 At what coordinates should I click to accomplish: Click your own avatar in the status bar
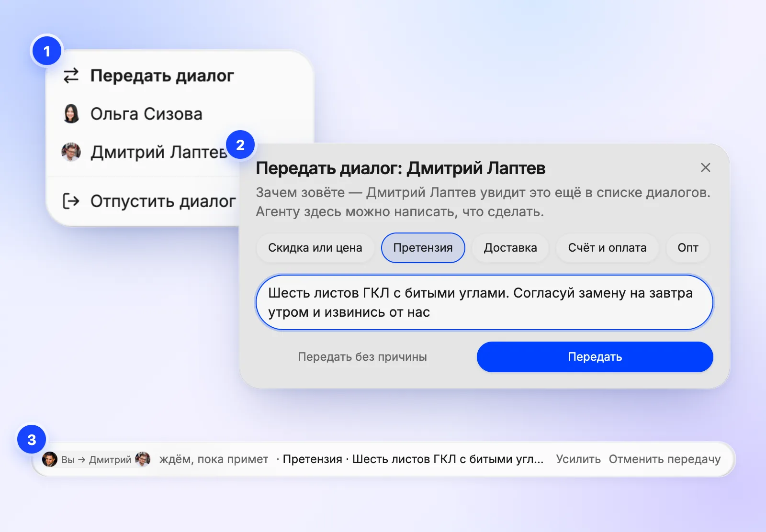(x=50, y=459)
